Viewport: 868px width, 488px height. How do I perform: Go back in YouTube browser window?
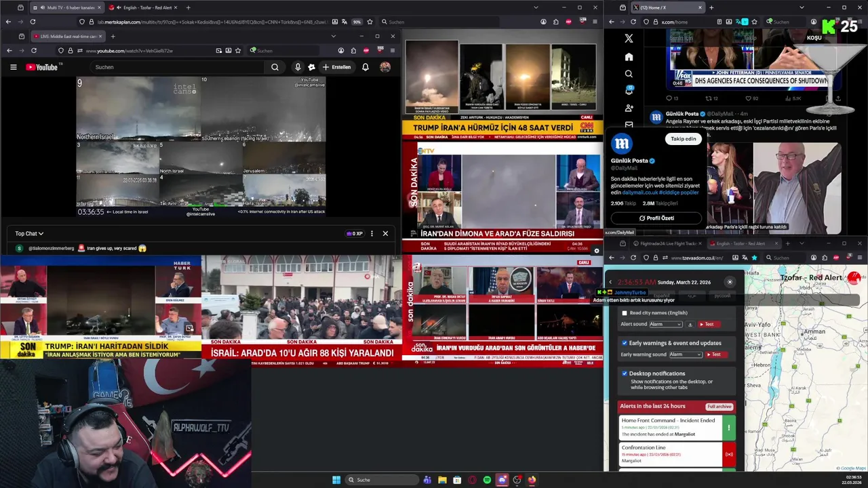point(9,51)
